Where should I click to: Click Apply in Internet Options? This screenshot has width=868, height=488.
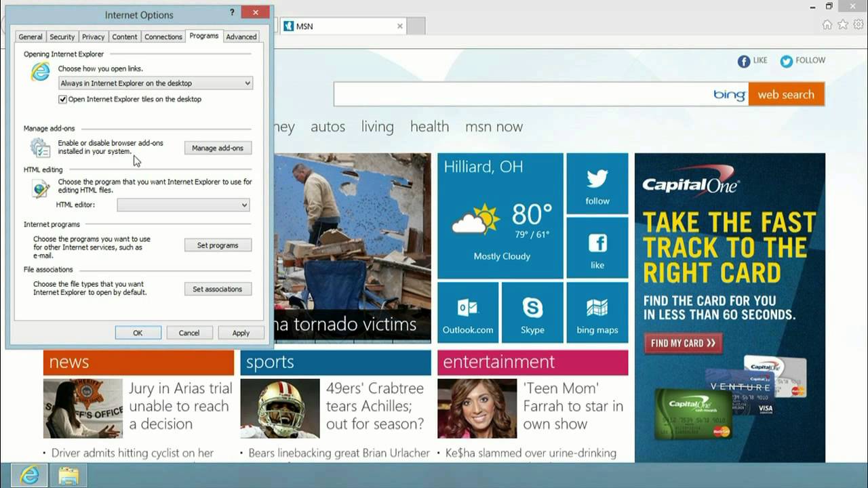point(241,333)
